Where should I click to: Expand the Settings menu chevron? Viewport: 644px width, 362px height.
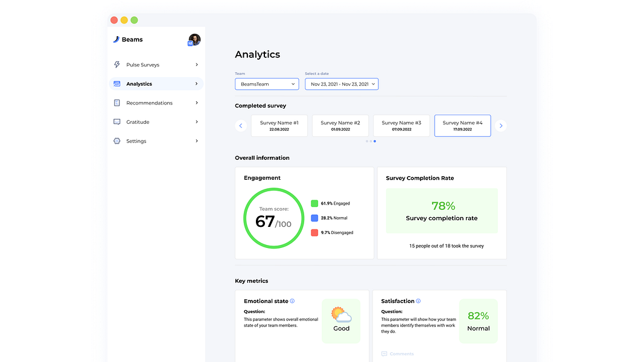[197, 141]
